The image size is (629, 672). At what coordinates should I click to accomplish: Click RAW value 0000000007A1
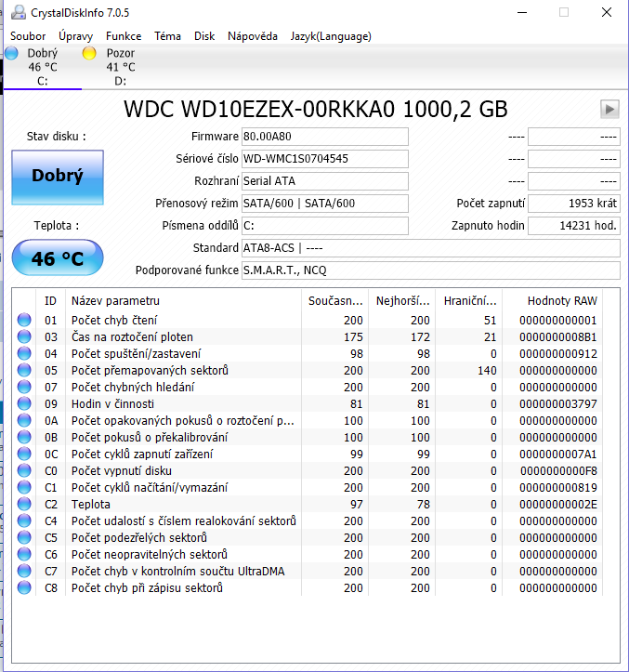click(557, 454)
